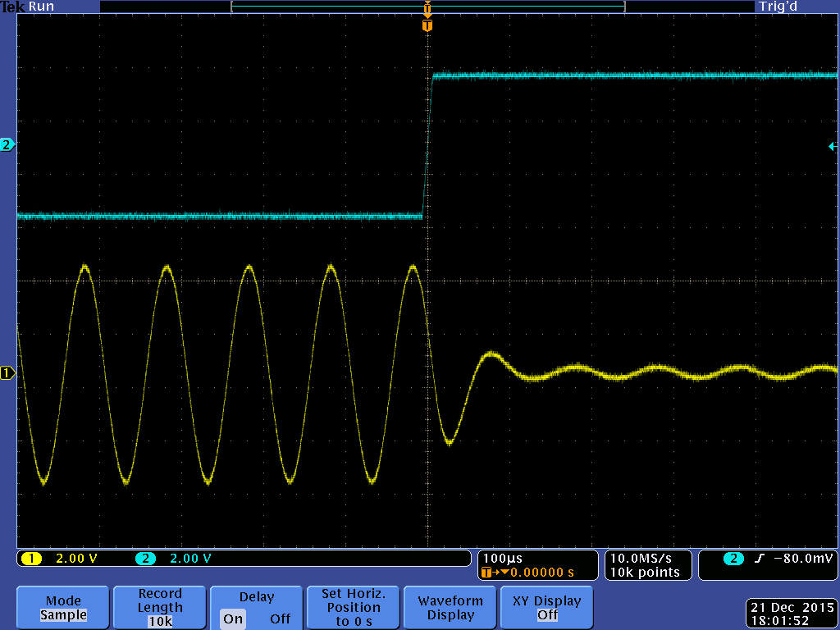This screenshot has width=840, height=630.
Task: Click the time 18:01:52 readout
Action: coord(779,622)
